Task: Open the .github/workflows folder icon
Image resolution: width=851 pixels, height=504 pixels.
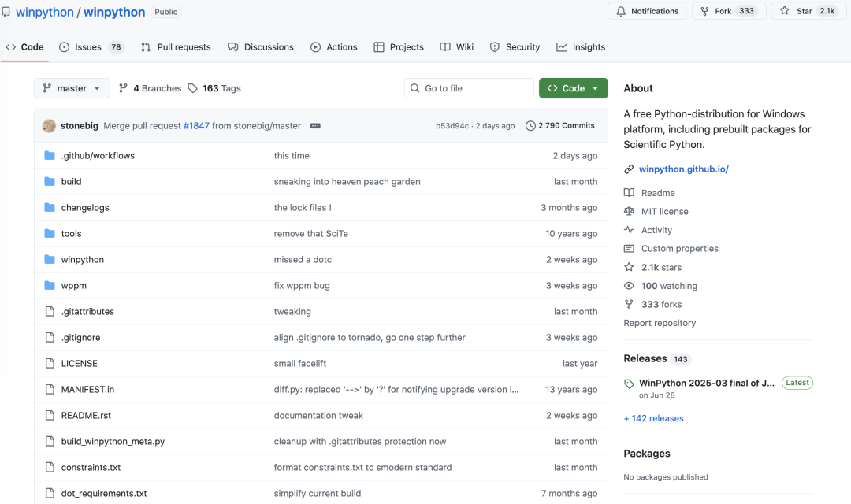Action: tap(50, 156)
